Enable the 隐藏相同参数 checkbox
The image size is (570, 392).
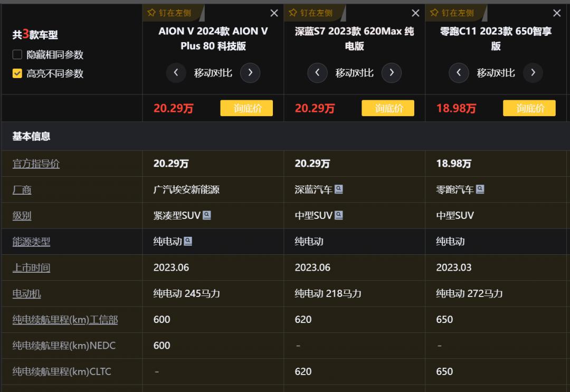17,55
